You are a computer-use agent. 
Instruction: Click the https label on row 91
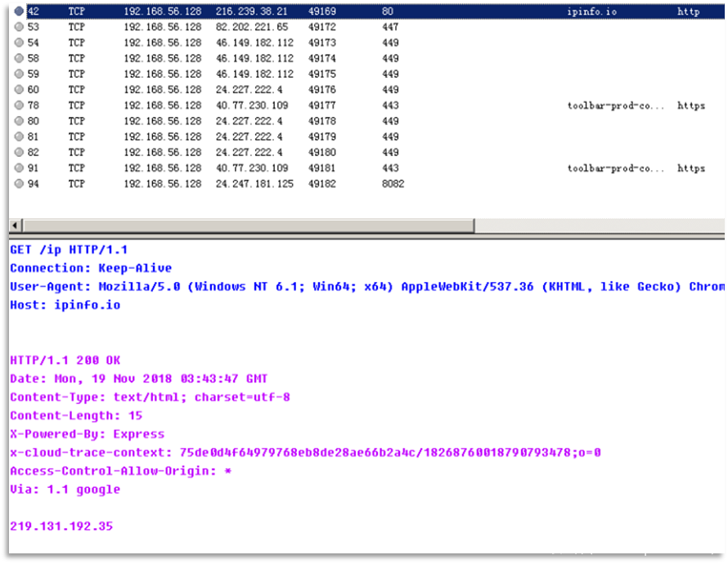click(x=690, y=168)
